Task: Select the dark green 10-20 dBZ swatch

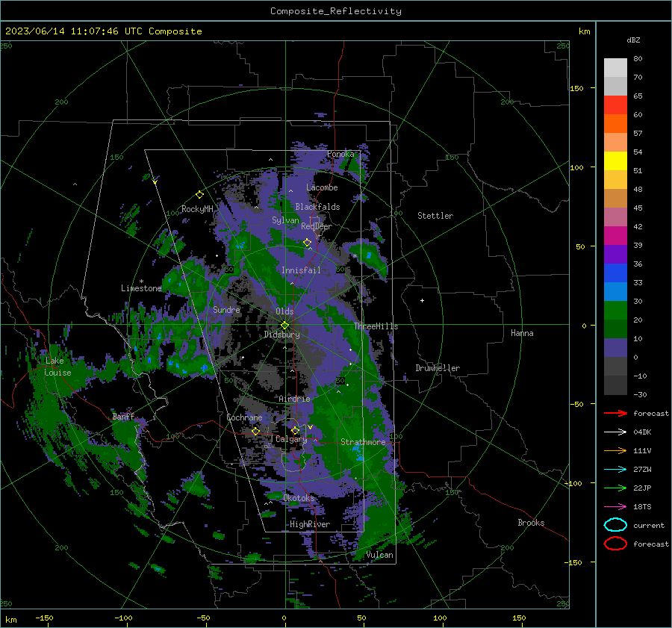Action: pyautogui.click(x=615, y=329)
